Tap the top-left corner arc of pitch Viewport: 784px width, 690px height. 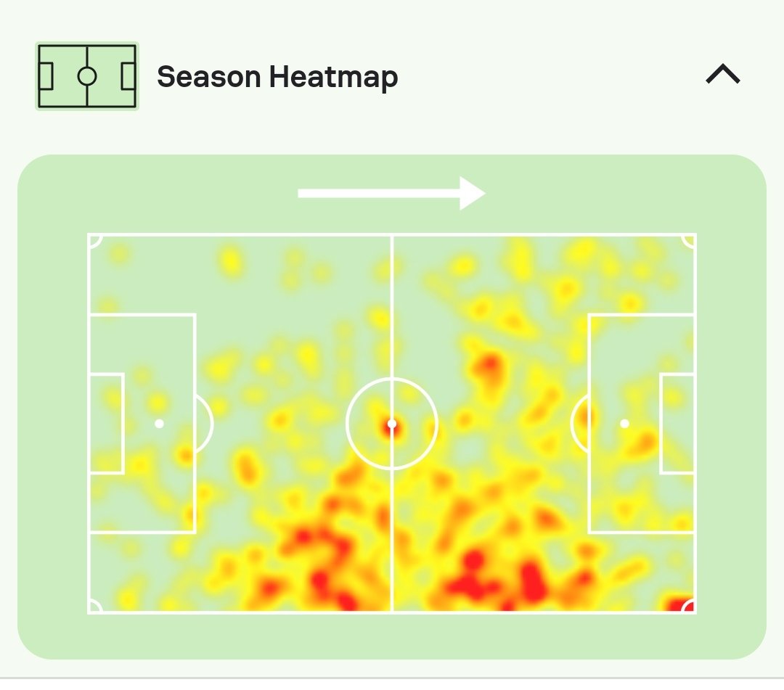pyautogui.click(x=95, y=241)
